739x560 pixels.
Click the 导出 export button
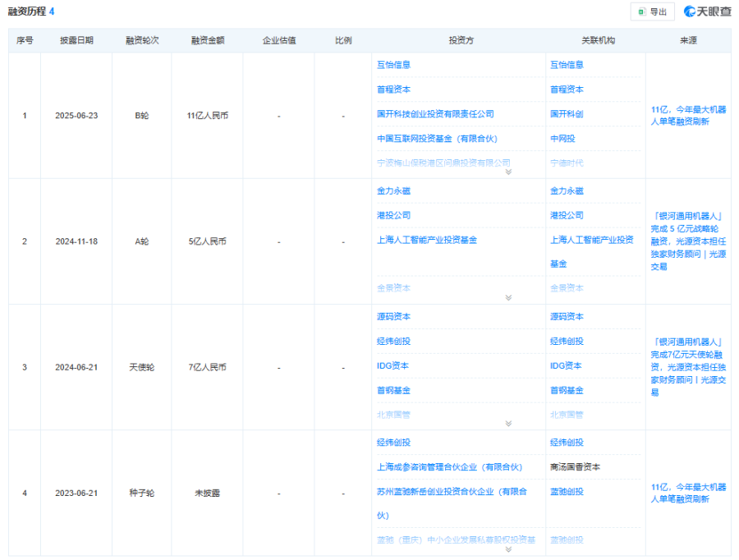652,11
